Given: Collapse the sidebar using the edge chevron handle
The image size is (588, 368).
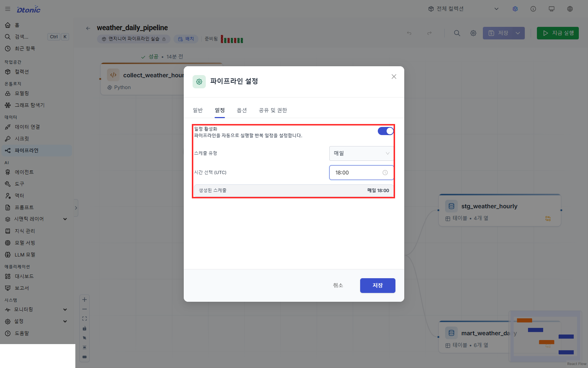Looking at the screenshot, I should point(76,208).
